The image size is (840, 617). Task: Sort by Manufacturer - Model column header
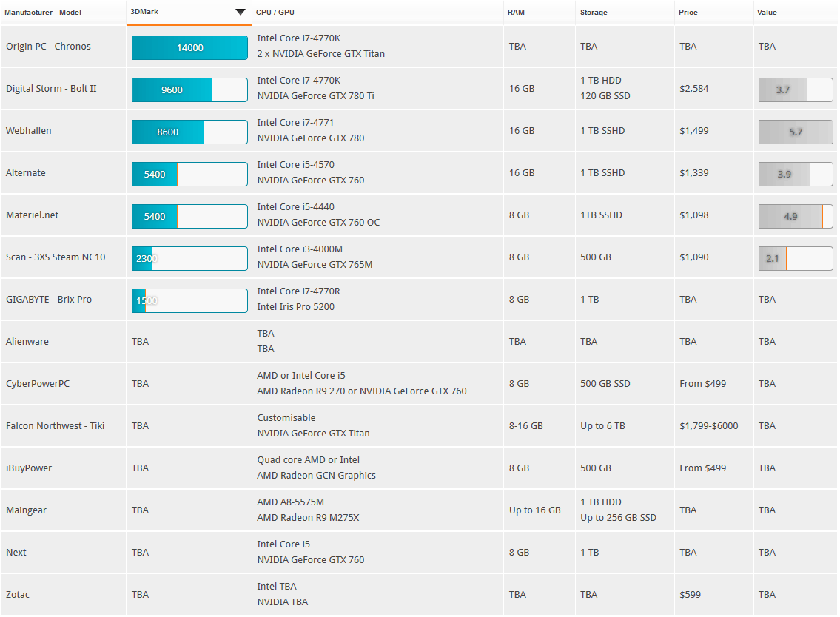(x=43, y=13)
